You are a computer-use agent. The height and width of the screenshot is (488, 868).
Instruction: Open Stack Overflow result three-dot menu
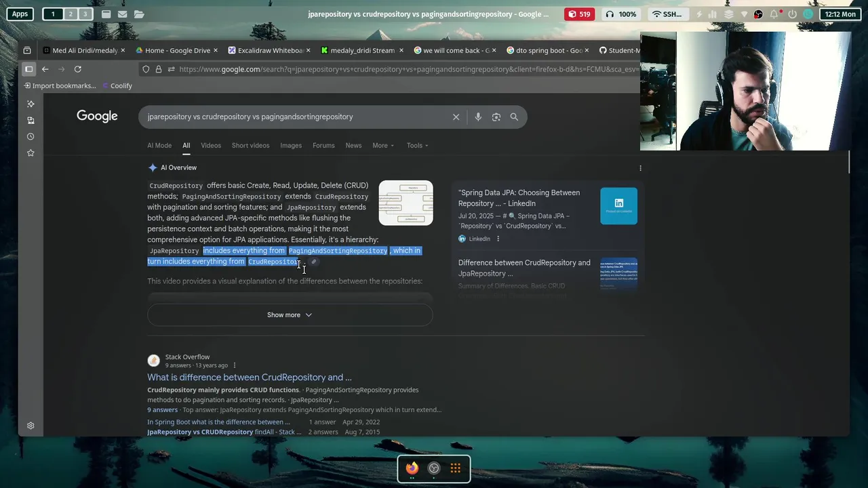tap(235, 365)
